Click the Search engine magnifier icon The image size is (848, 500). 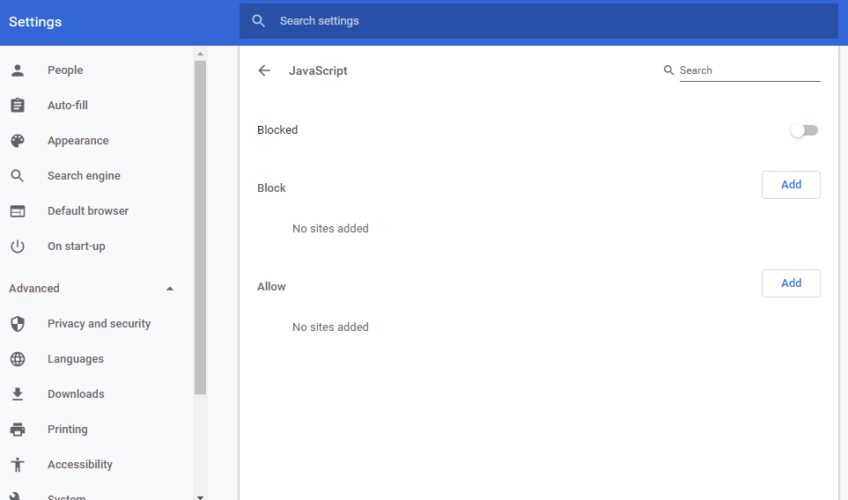[x=17, y=176]
